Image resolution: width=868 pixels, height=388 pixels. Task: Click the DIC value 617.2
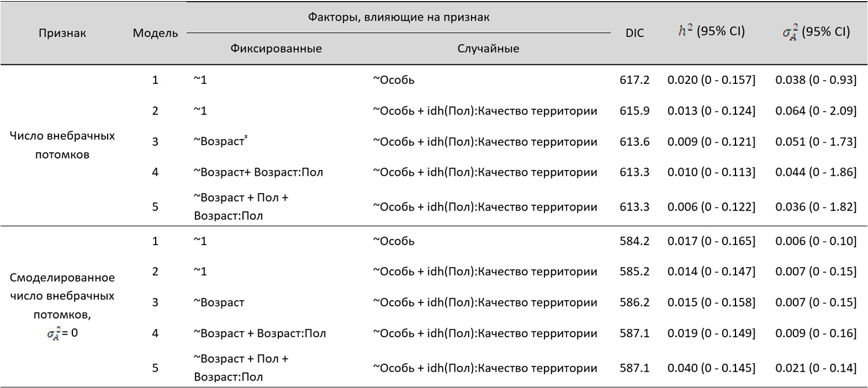[635, 80]
